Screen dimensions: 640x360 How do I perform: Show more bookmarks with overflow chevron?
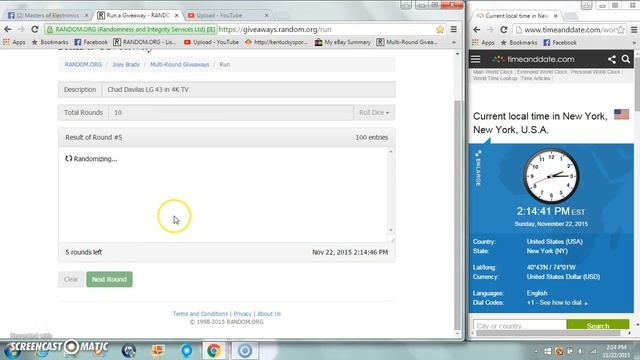click(x=453, y=42)
